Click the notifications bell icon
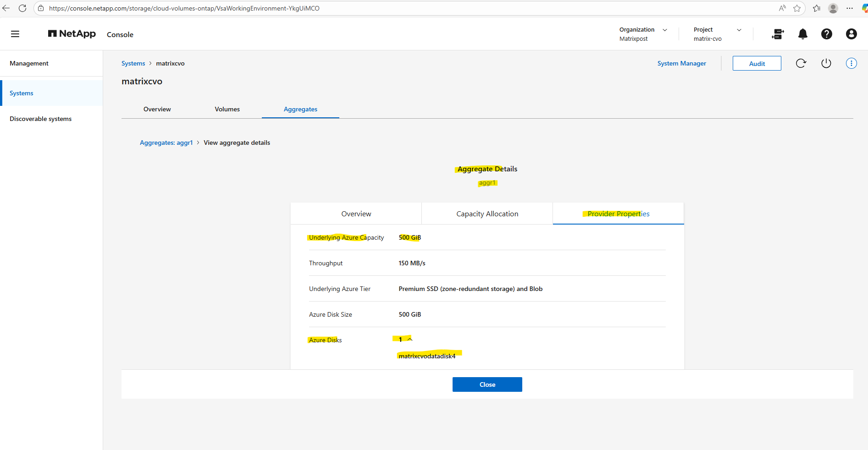This screenshot has width=868, height=450. point(802,34)
